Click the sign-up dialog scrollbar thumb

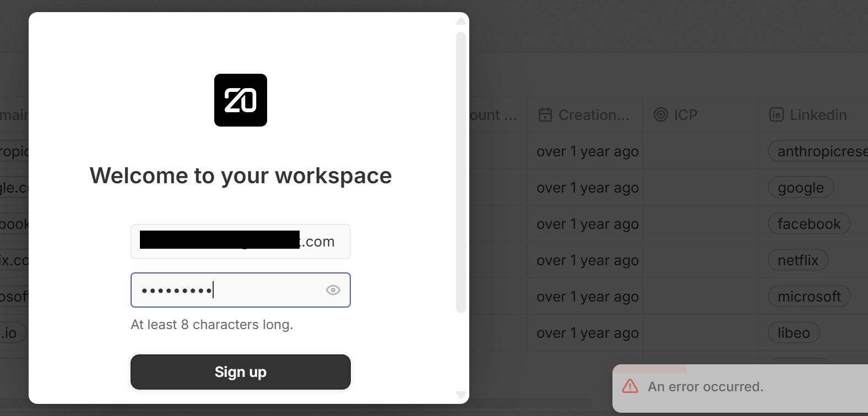461,171
